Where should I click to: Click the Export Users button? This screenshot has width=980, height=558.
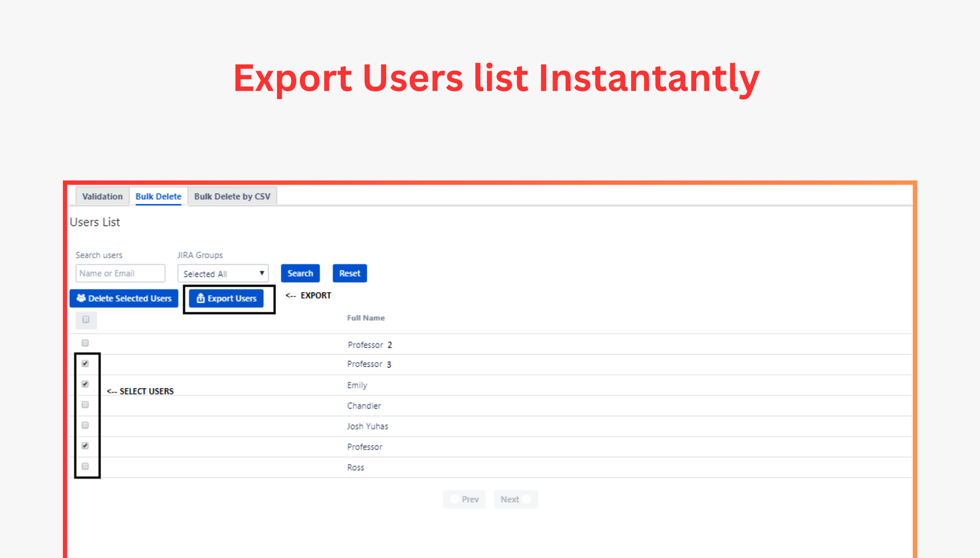[x=226, y=298]
